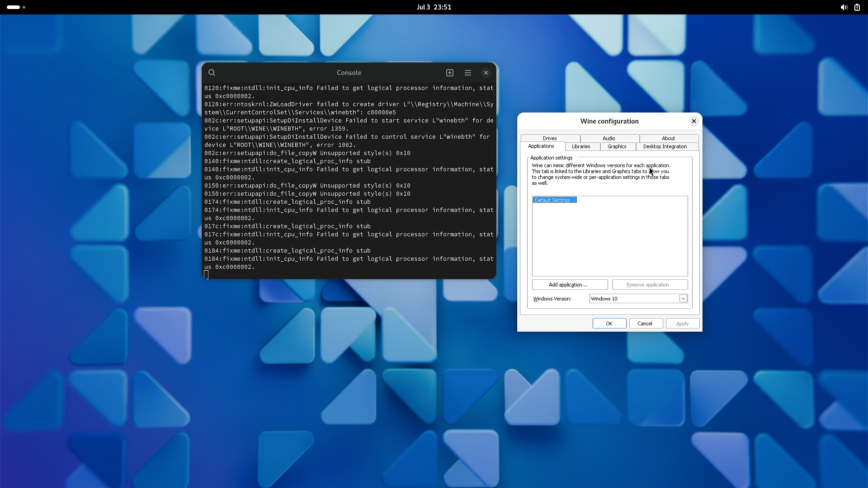The height and width of the screenshot is (488, 868).
Task: Open the Graphics tab
Action: point(617,147)
